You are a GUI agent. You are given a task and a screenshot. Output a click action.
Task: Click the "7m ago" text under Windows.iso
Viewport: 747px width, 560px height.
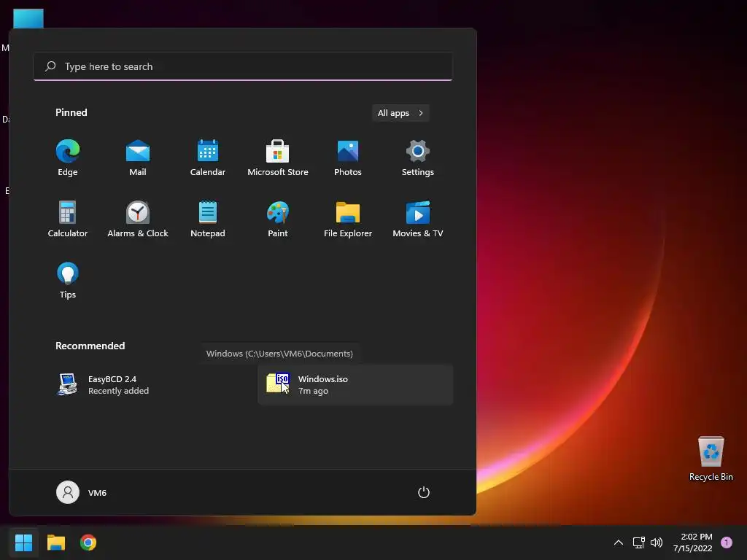coord(313,391)
